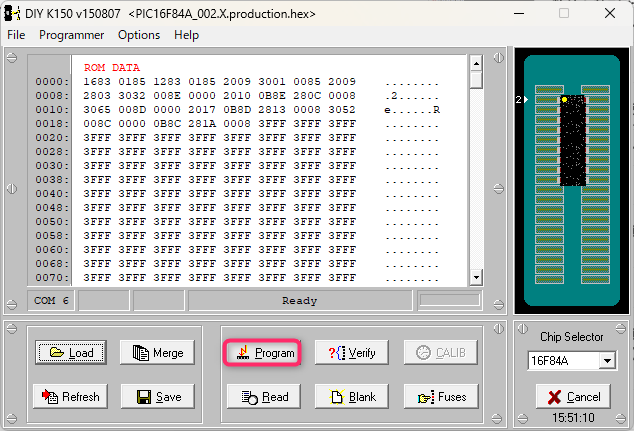Click the Merge button
This screenshot has width=634, height=431.
click(157, 353)
